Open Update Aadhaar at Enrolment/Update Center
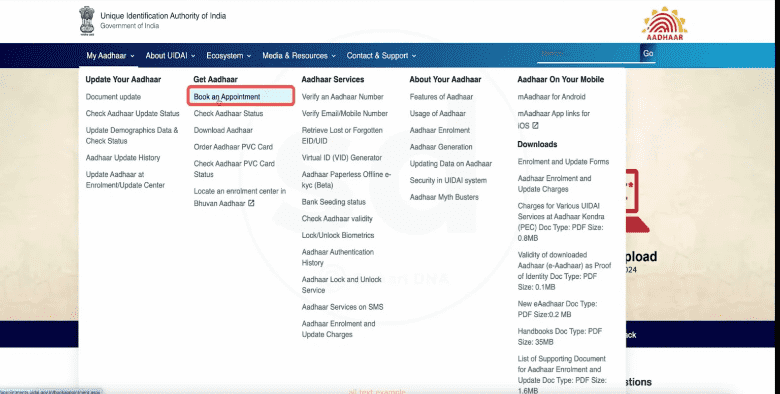This screenshot has height=394, width=780. pyautogui.click(x=125, y=180)
